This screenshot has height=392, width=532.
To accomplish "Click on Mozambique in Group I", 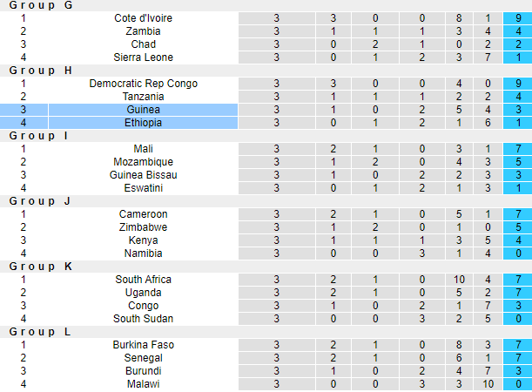I will [143, 162].
